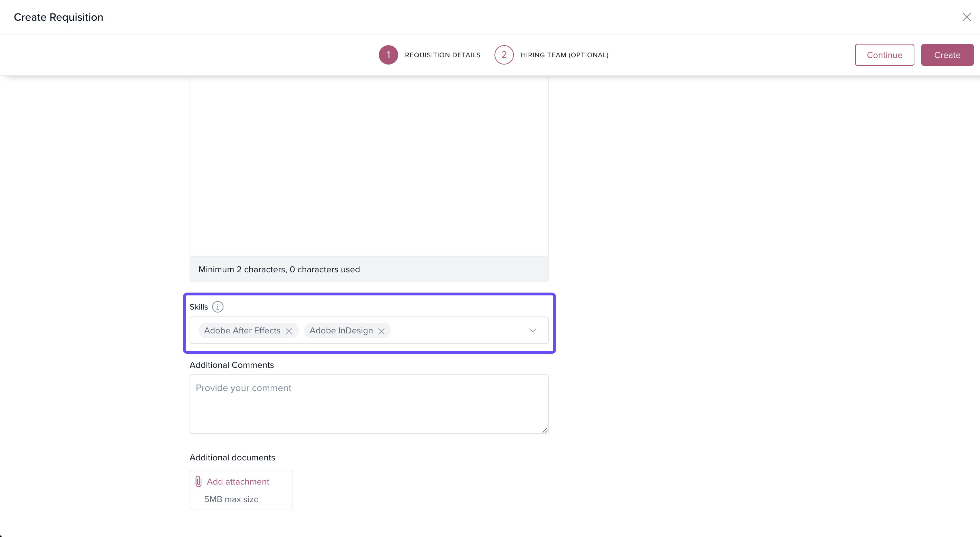This screenshot has height=537, width=980.
Task: Click the step 1 circle indicator
Action: [x=388, y=55]
